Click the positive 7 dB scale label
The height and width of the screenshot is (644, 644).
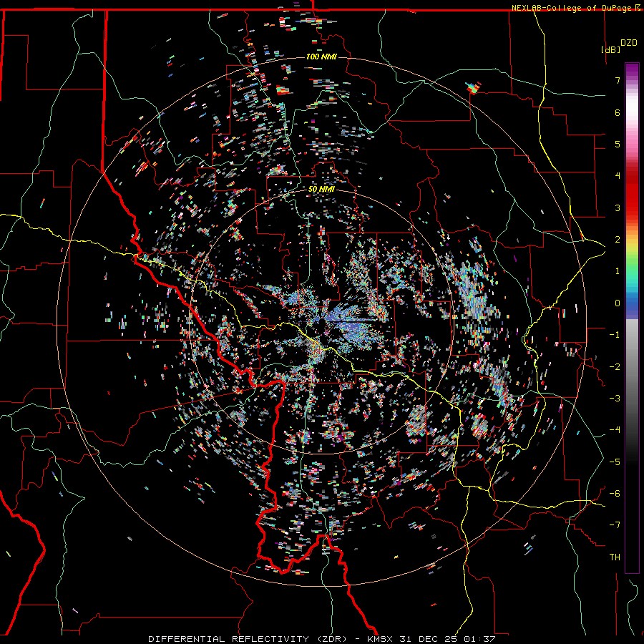(x=618, y=80)
